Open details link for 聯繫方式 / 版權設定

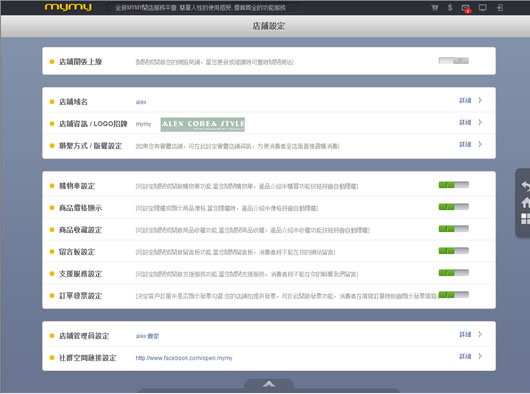click(x=465, y=144)
